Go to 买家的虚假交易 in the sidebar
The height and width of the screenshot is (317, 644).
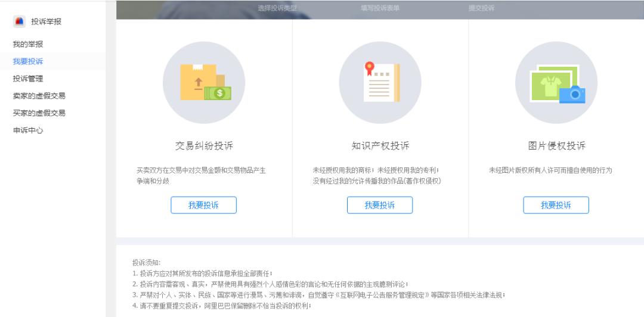(39, 113)
